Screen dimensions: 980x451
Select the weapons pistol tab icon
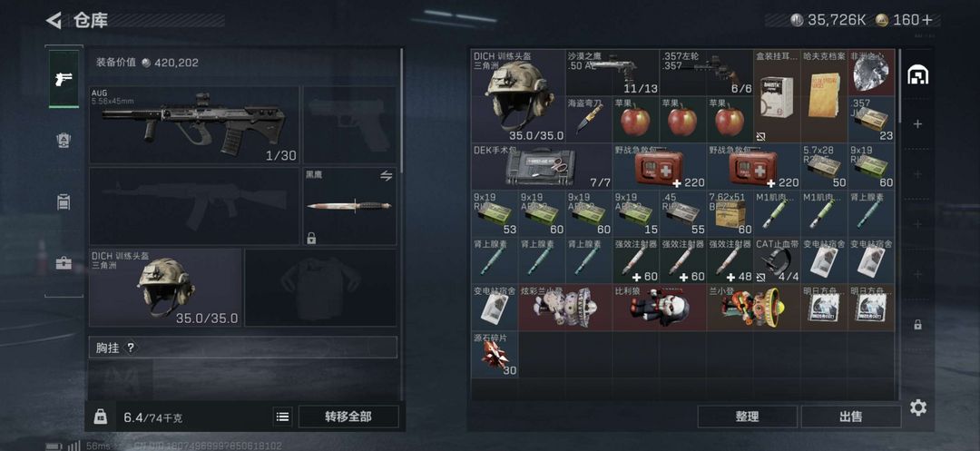[64, 79]
